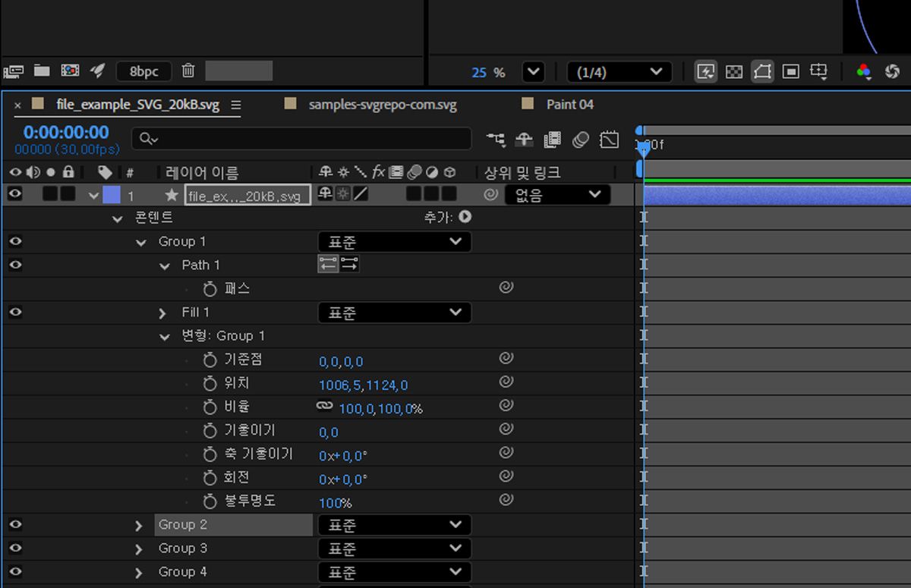
Task: Open Fast Previews options in viewer
Action: point(705,72)
